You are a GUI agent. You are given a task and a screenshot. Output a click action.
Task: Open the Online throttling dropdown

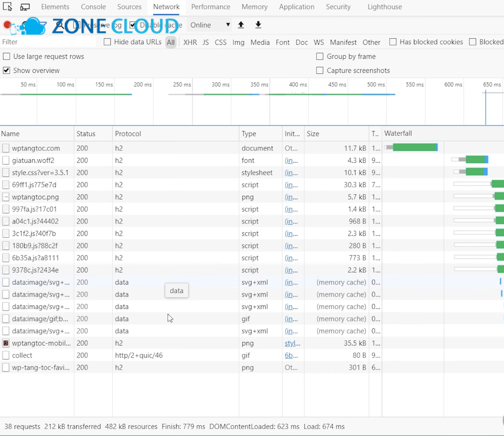tap(210, 25)
